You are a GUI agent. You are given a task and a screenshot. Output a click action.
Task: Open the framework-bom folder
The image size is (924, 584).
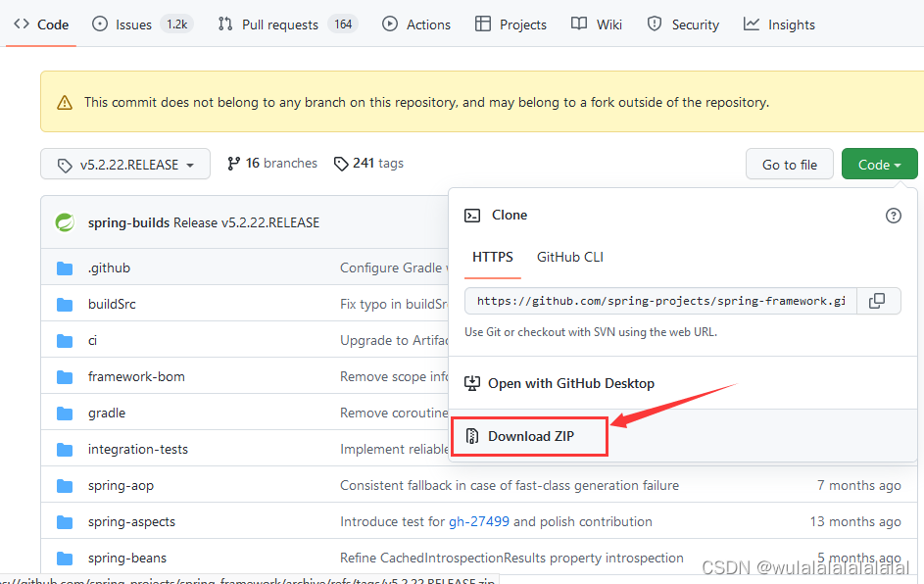(136, 376)
